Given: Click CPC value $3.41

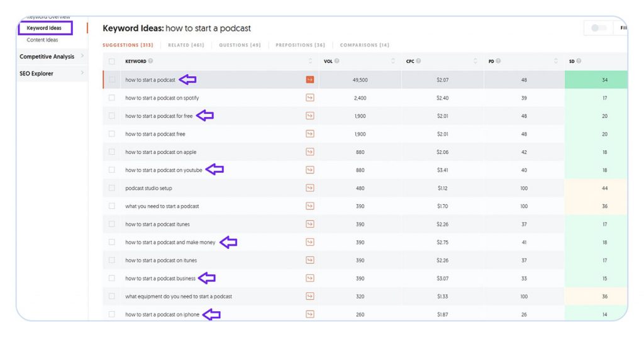Looking at the screenshot, I should pos(443,170).
